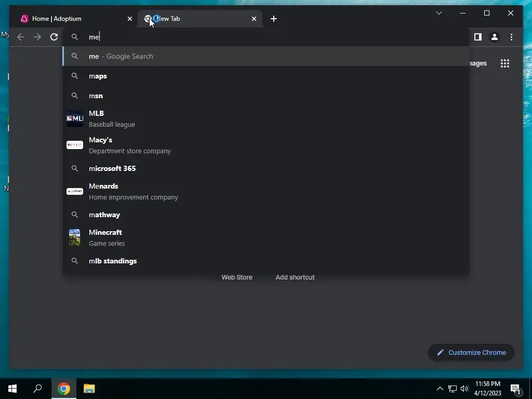Open Windows taskbar search
This screenshot has width=532, height=399.
37,389
